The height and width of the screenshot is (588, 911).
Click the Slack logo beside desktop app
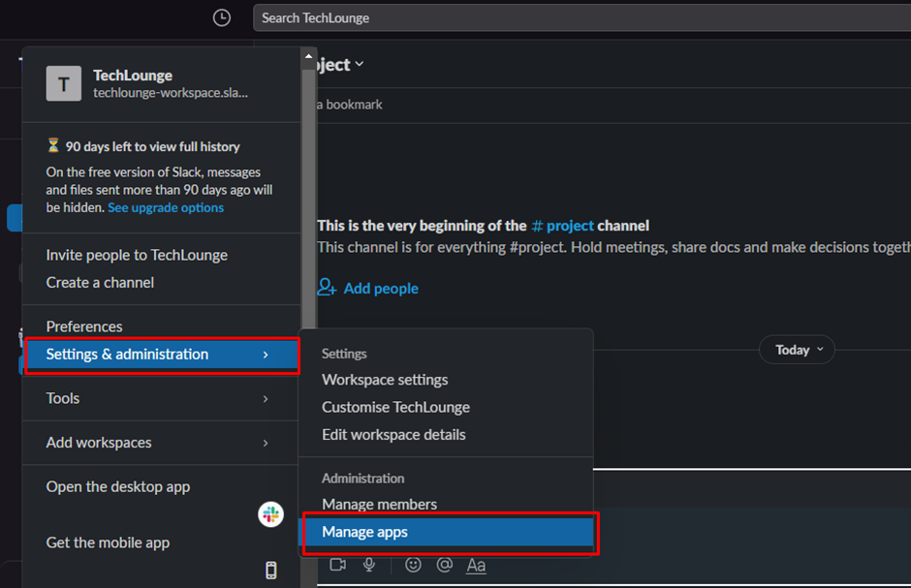pos(270,514)
